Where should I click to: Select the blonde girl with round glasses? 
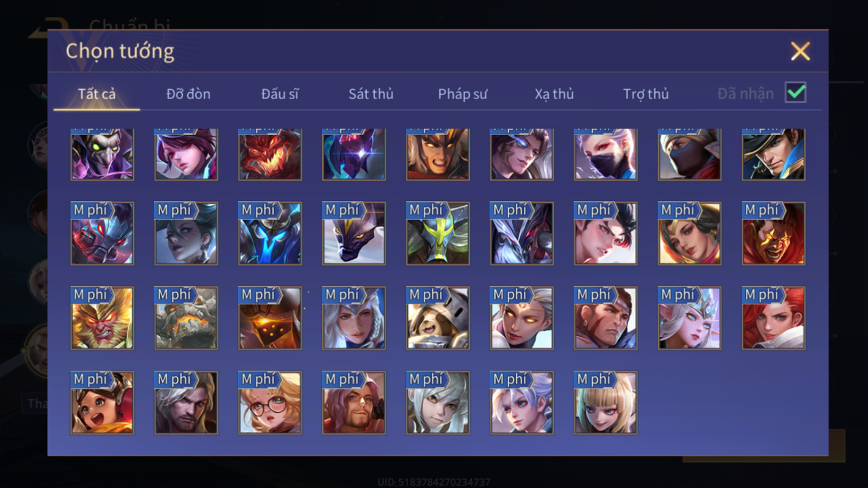[x=270, y=402]
